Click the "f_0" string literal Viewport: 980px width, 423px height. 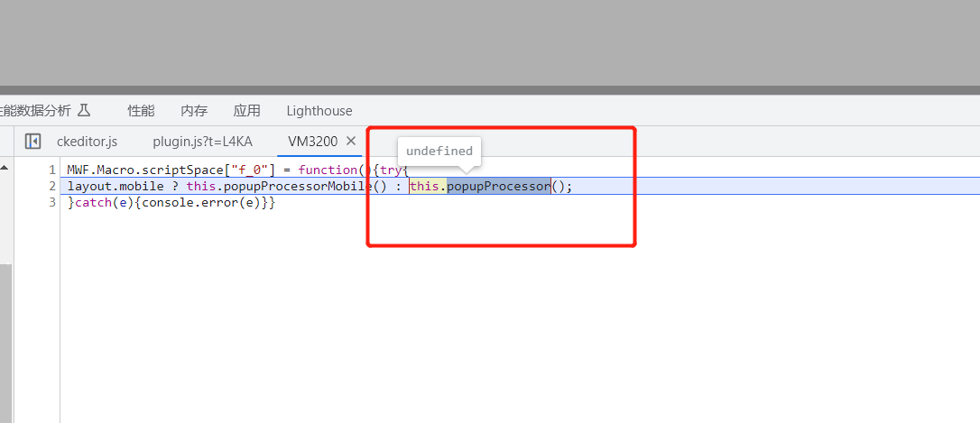[249, 170]
